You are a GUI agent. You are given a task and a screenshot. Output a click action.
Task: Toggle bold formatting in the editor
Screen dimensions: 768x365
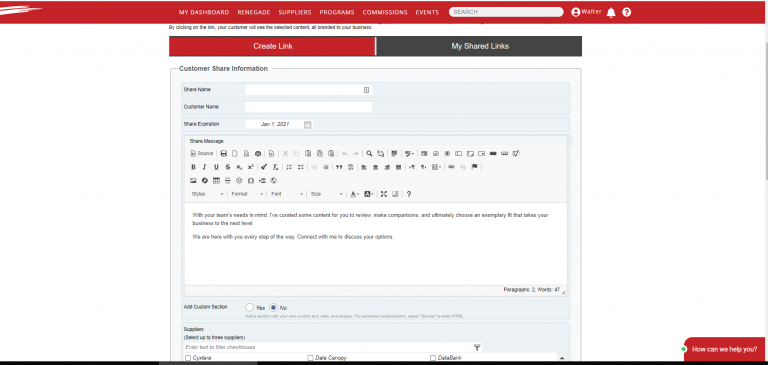pos(193,167)
